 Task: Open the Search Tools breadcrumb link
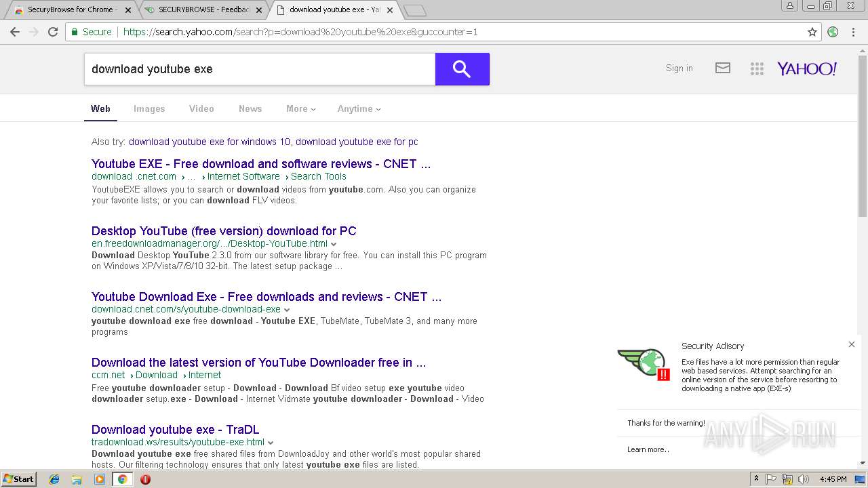319,176
